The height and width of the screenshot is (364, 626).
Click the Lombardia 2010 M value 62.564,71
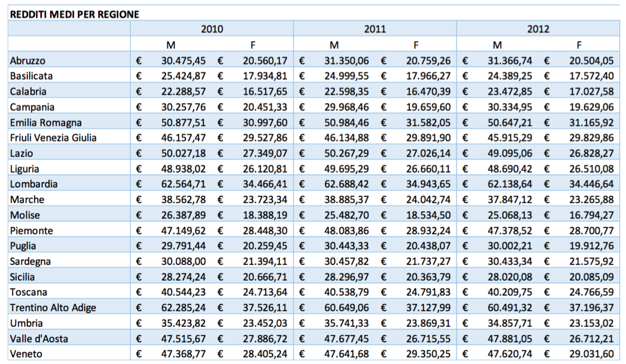[x=184, y=184]
